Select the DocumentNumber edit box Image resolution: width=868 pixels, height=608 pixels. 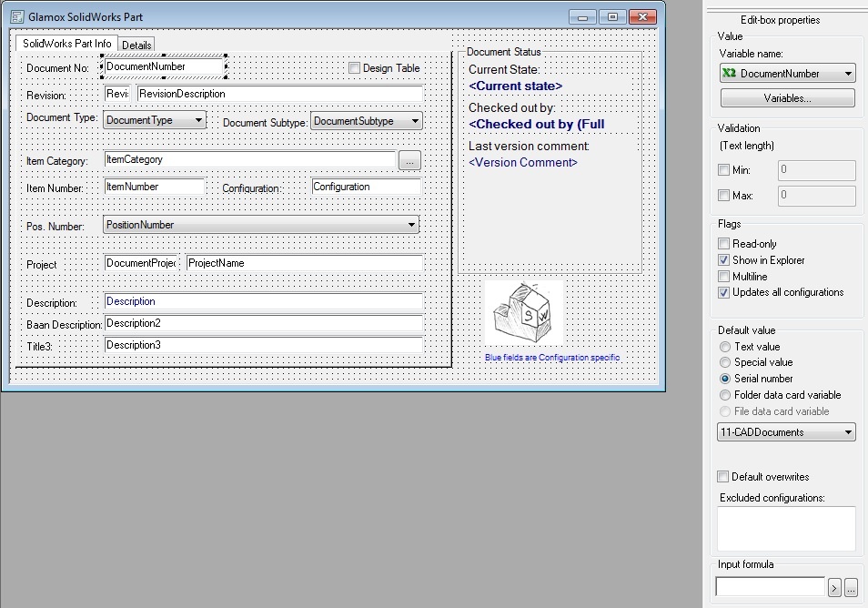pyautogui.click(x=164, y=66)
